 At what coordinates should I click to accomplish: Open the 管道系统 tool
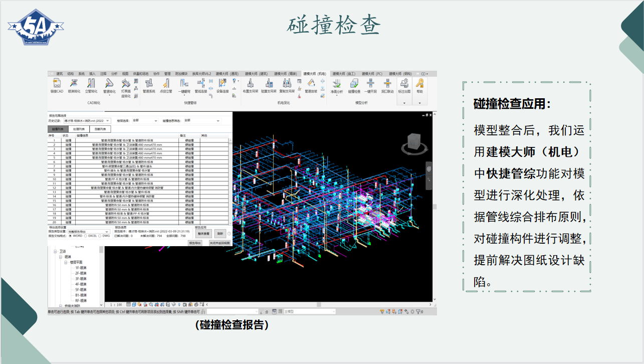coord(149,85)
